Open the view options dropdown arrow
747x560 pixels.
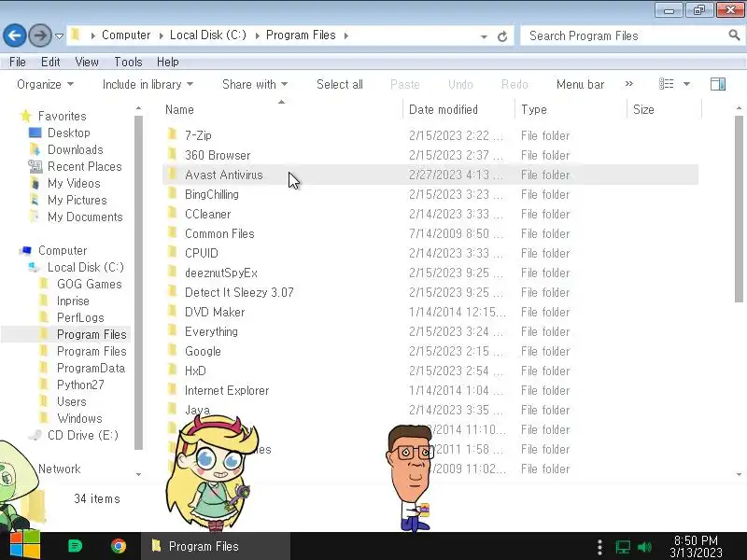point(686,84)
